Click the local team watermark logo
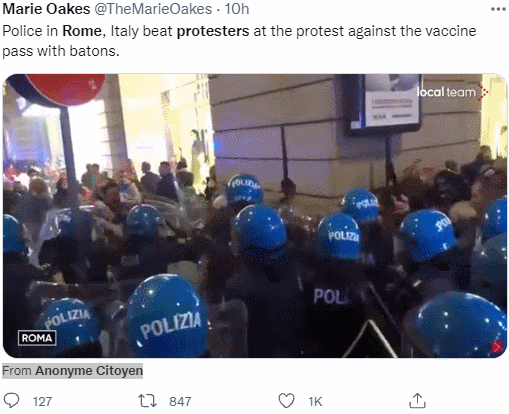Screen dimensions: 509x414 click(x=451, y=92)
